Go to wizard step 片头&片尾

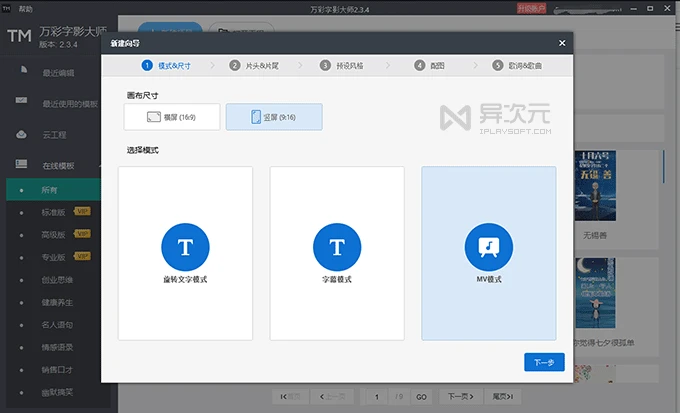click(x=254, y=66)
